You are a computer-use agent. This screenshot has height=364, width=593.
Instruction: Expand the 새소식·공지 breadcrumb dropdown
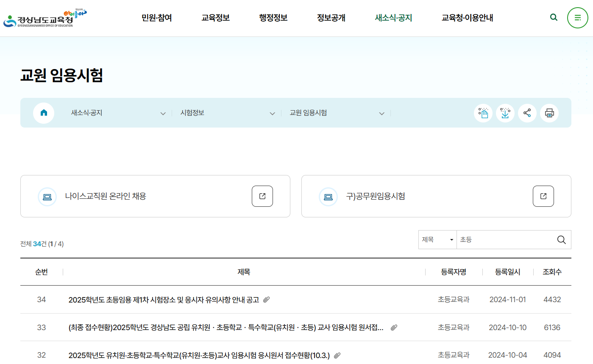163,113
